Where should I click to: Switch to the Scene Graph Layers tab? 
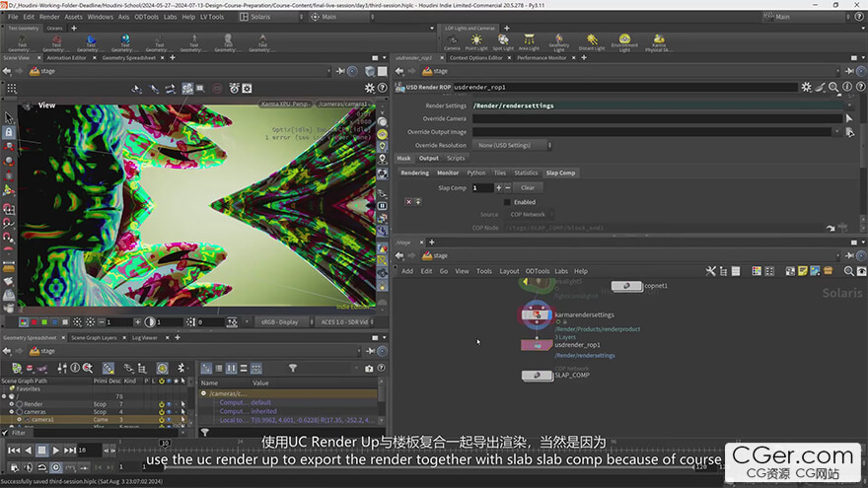click(94, 337)
